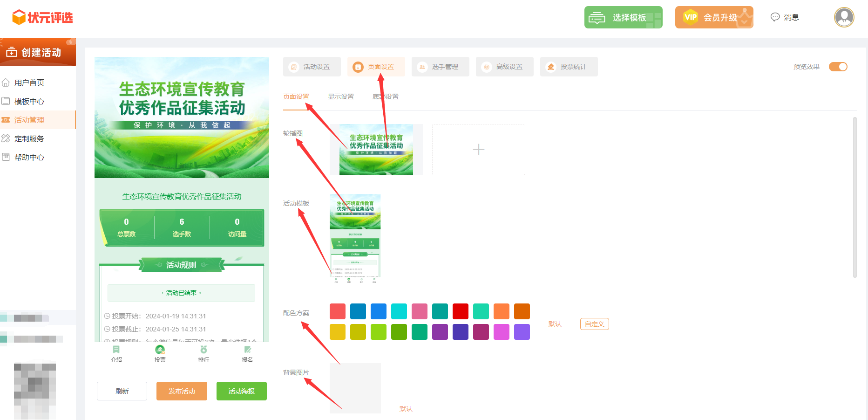Open 模板中心 in the sidebar
Image resolution: width=868 pixels, height=420 pixels.
click(x=29, y=101)
